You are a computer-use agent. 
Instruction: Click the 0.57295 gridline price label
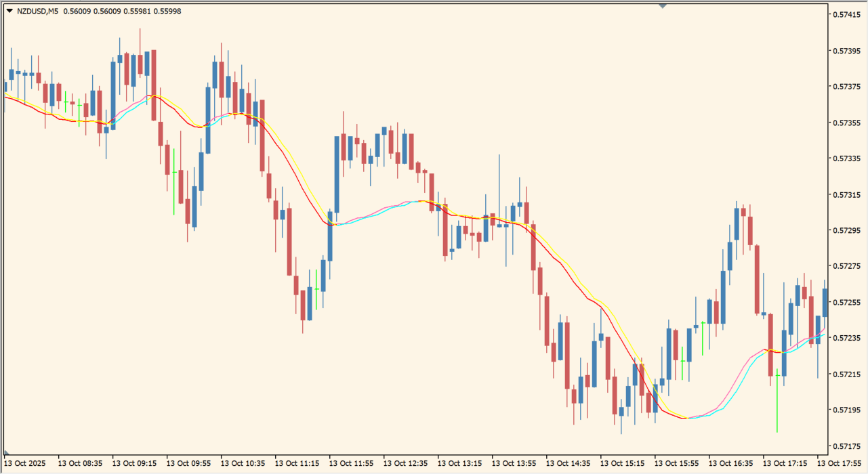(x=848, y=231)
